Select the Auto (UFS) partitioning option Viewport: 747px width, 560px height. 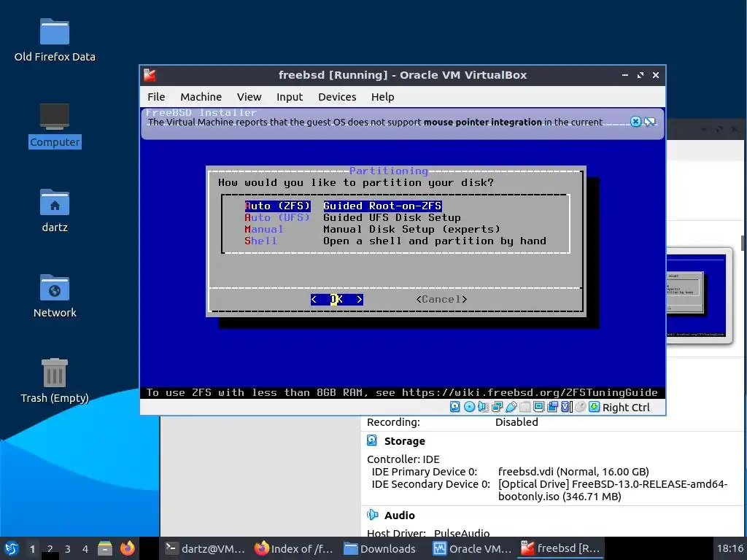point(352,217)
